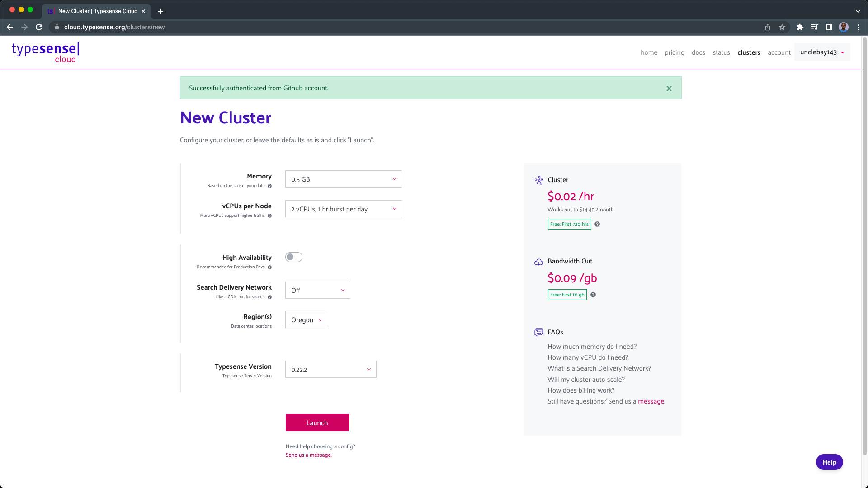Open FAQ How many vCPU do I need

(x=588, y=357)
